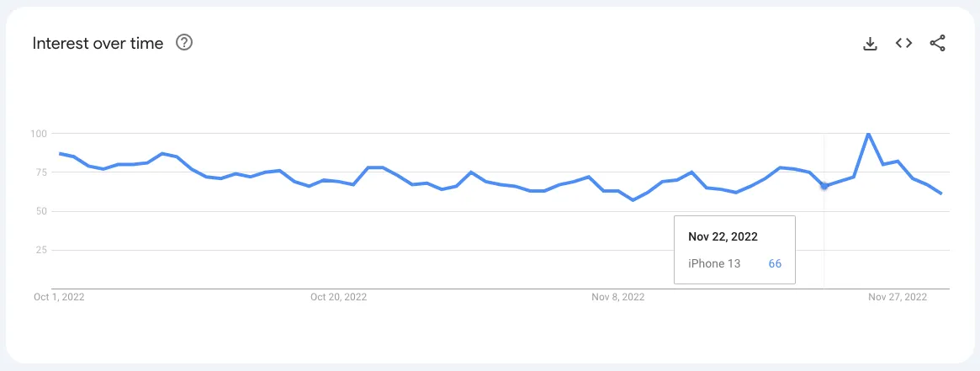Screen dimensions: 980x371
Task: Click the 25 y-axis label
Action: [41, 250]
